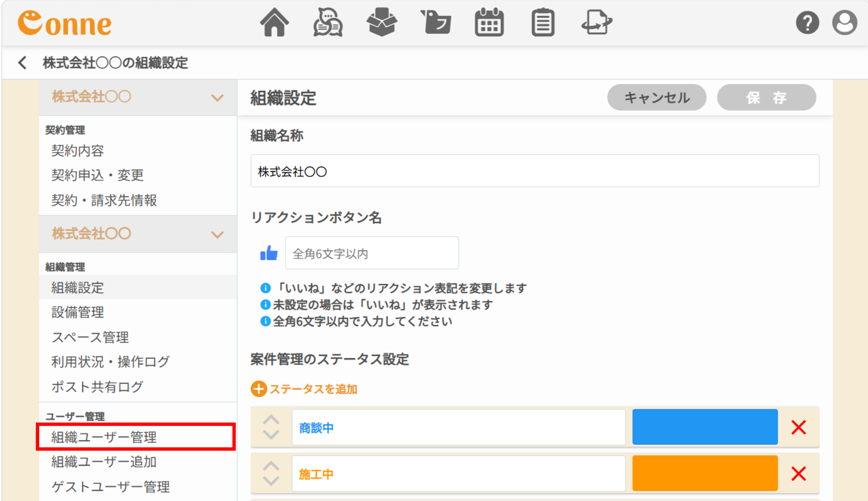
Task: Open the user profile avatar icon
Action: (845, 23)
